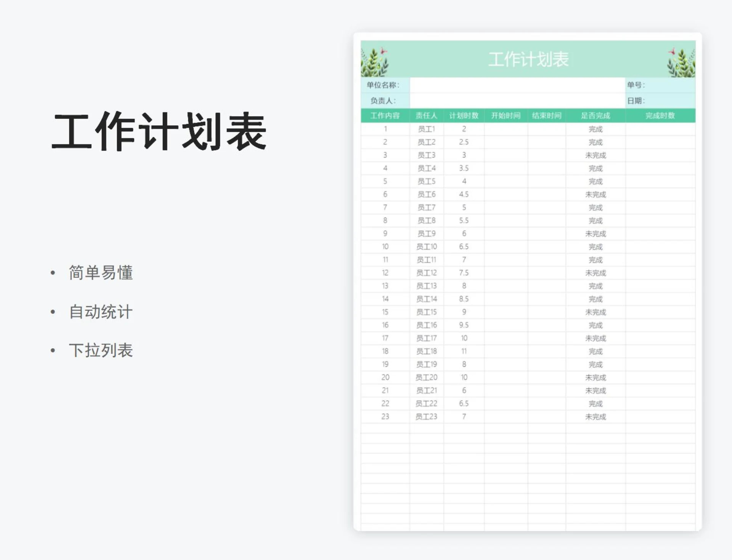The height and width of the screenshot is (560, 732).
Task: Select the 责任人 column header
Action: (427, 116)
